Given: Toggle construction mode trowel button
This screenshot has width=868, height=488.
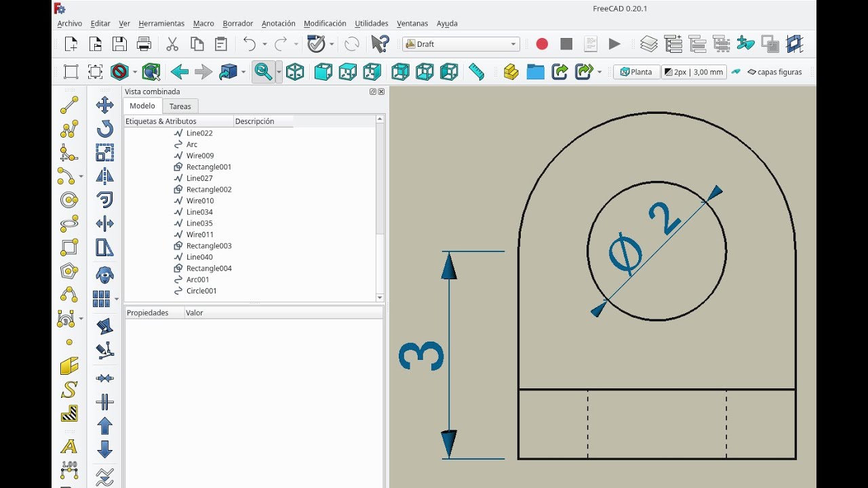Looking at the screenshot, I should (x=736, y=72).
